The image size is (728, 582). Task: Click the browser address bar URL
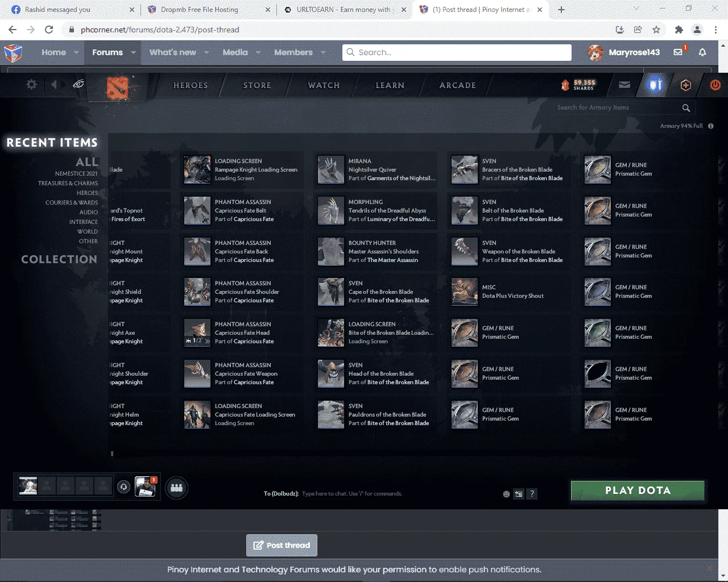click(160, 30)
